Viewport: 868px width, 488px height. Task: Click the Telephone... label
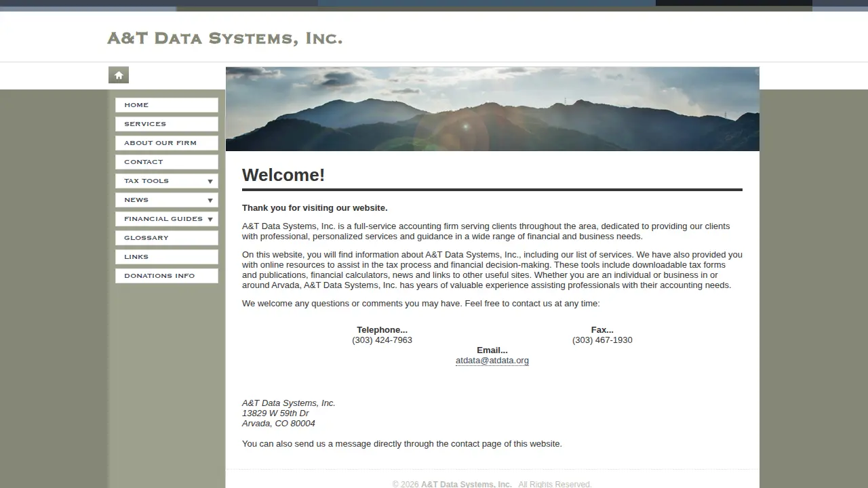tap(382, 330)
